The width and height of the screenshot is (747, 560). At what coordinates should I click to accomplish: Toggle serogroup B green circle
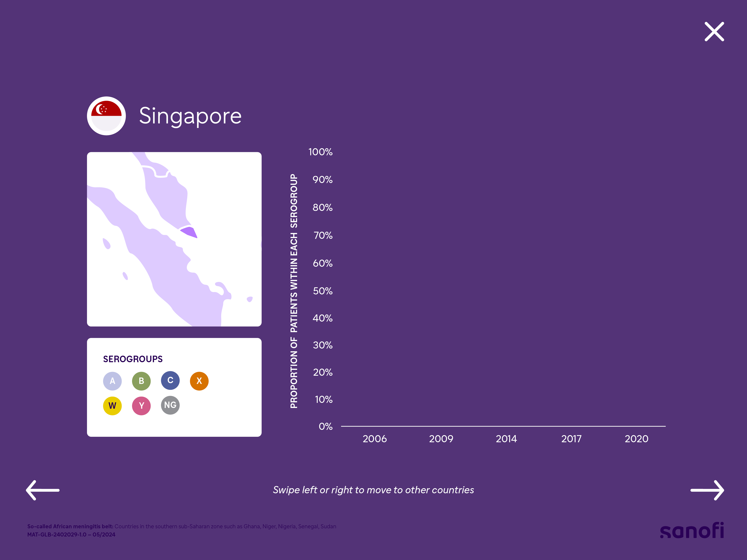click(141, 381)
